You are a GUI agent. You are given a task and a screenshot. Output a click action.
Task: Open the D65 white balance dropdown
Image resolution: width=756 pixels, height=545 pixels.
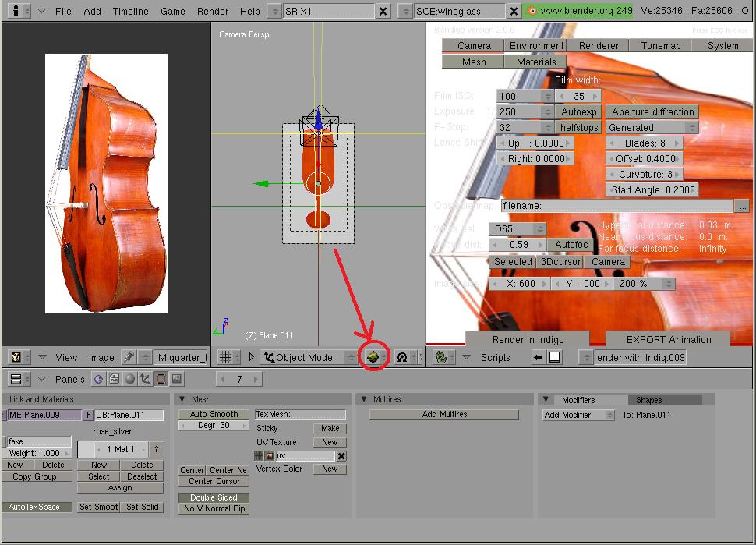coord(518,229)
